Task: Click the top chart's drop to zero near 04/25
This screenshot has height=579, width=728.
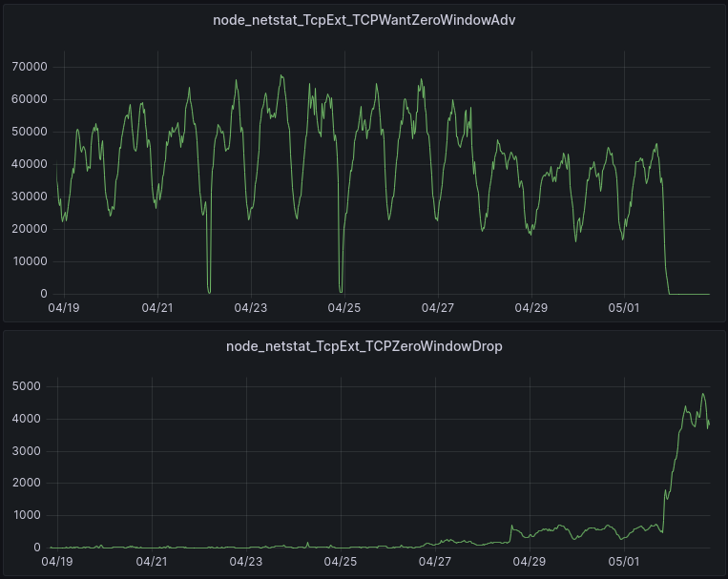Action: point(341,291)
